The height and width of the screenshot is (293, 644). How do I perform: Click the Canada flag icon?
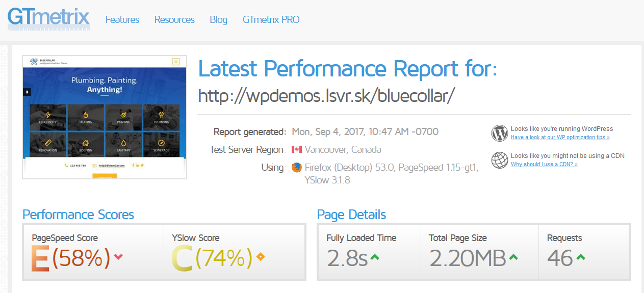[x=296, y=150]
